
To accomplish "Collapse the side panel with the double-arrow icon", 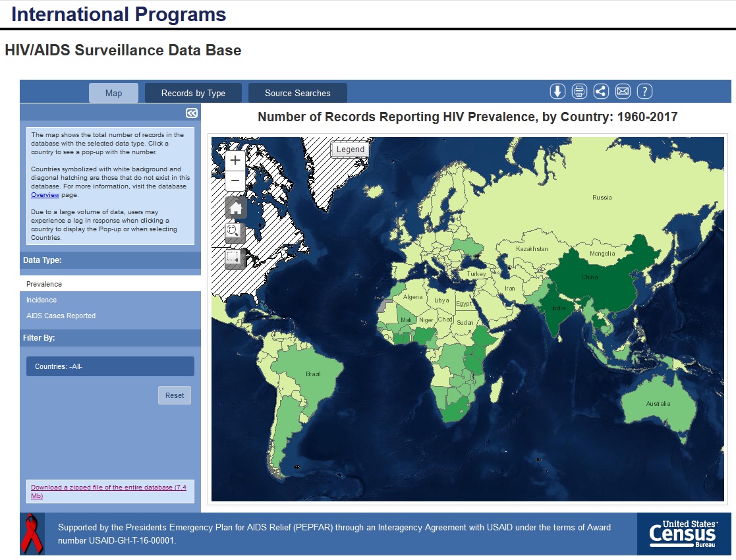I will click(x=192, y=113).
